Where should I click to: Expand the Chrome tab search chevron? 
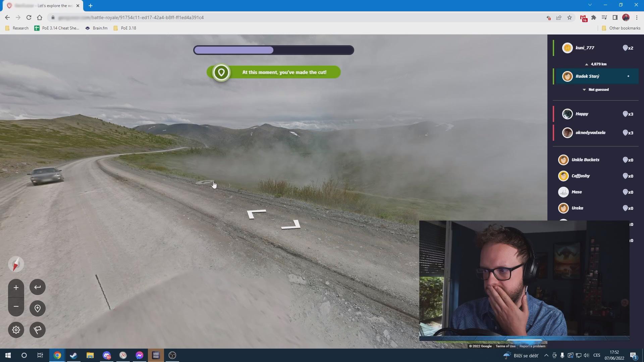[590, 5]
